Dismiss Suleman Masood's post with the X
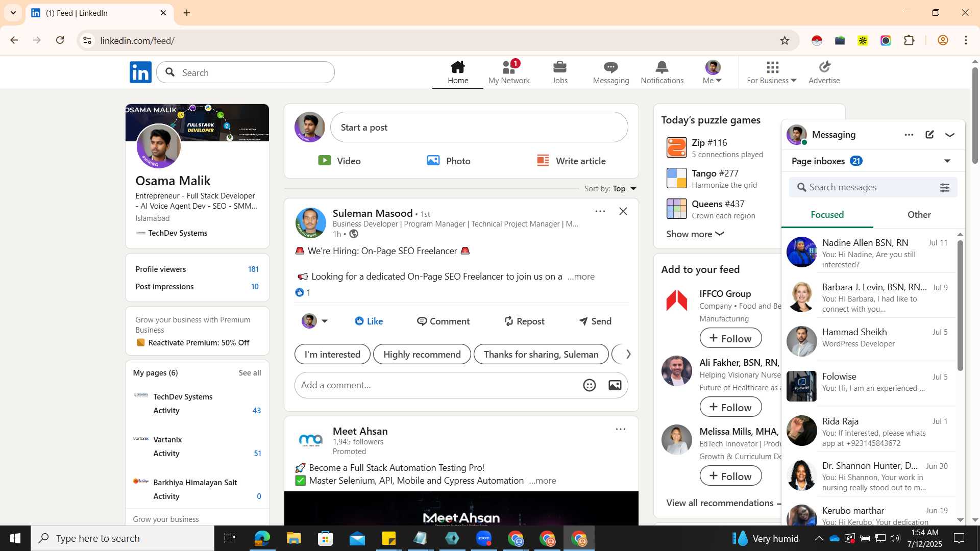The width and height of the screenshot is (980, 551). [623, 211]
